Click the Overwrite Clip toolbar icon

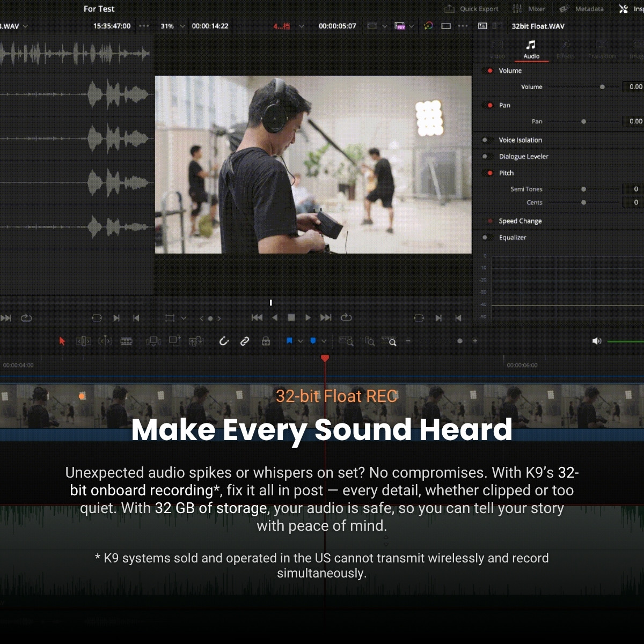[x=175, y=341]
